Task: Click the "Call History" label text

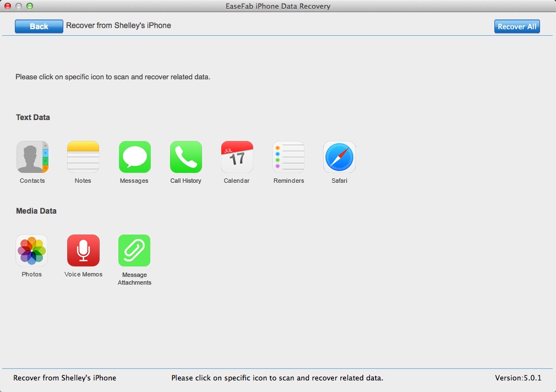Action: tap(186, 181)
